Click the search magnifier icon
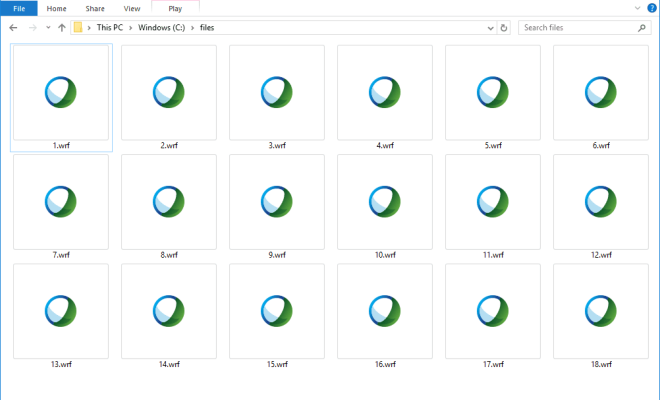The width and height of the screenshot is (660, 400). [x=642, y=28]
